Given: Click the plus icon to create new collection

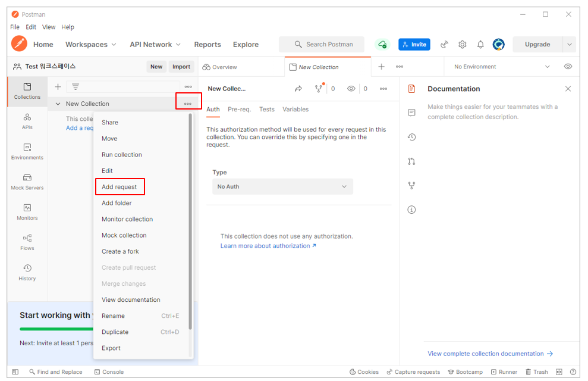Looking at the screenshot, I should (58, 87).
